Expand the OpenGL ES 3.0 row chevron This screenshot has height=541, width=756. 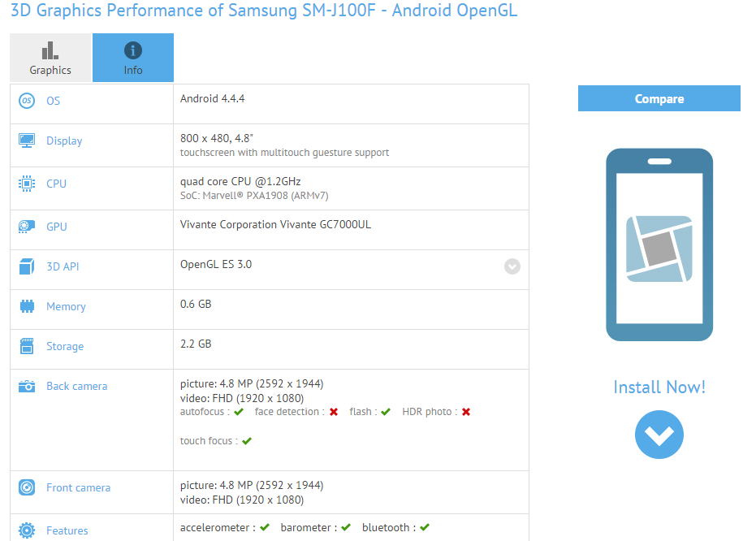[512, 266]
